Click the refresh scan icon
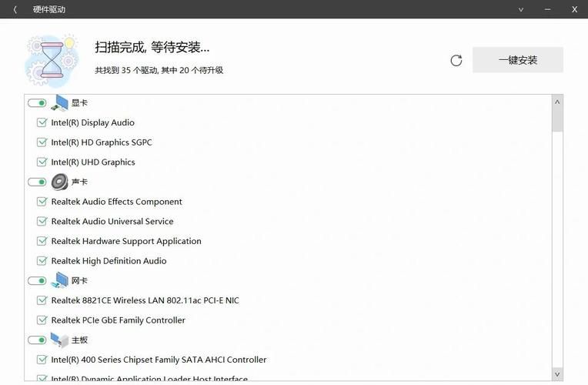Image resolution: width=588 pixels, height=385 pixels. coord(456,60)
